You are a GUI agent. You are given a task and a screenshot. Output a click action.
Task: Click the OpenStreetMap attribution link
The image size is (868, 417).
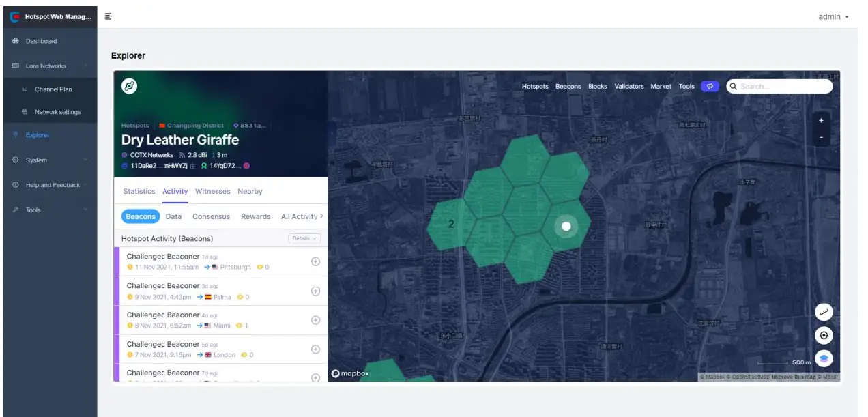[x=749, y=377]
